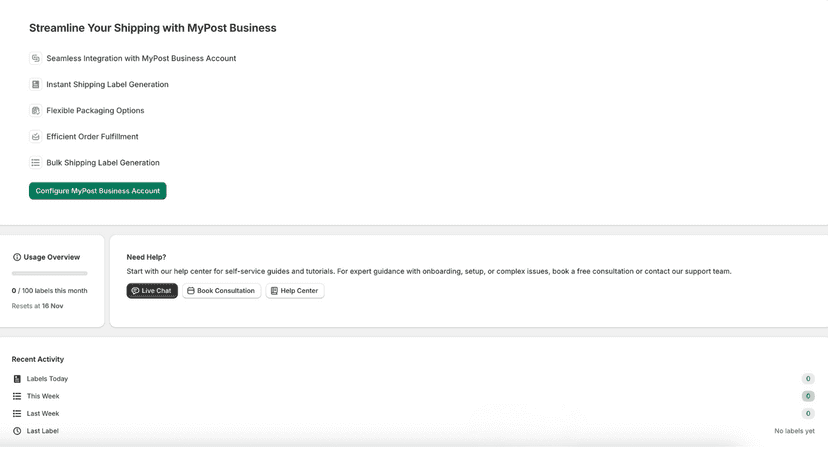Click the Flexible Packaging Options icon
This screenshot has height=466, width=828.
(35, 110)
